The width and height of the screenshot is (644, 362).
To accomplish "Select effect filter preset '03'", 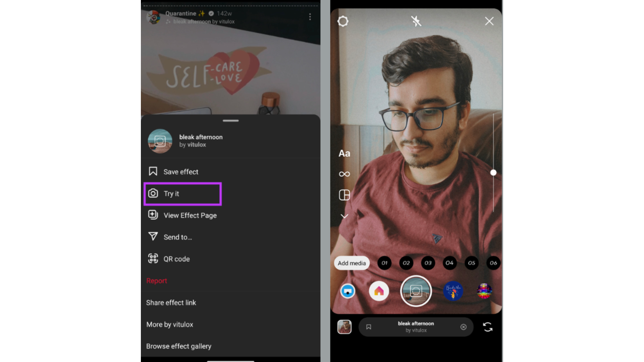I will coord(427,262).
